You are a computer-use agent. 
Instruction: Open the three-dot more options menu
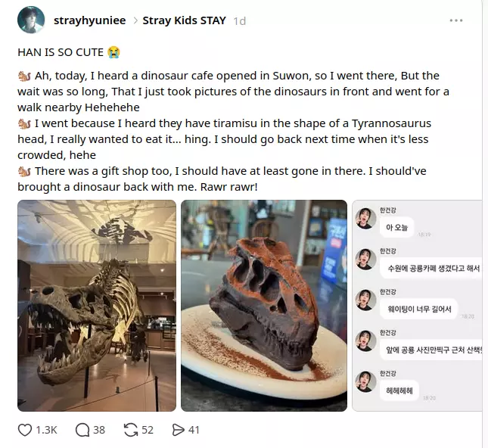(x=456, y=20)
